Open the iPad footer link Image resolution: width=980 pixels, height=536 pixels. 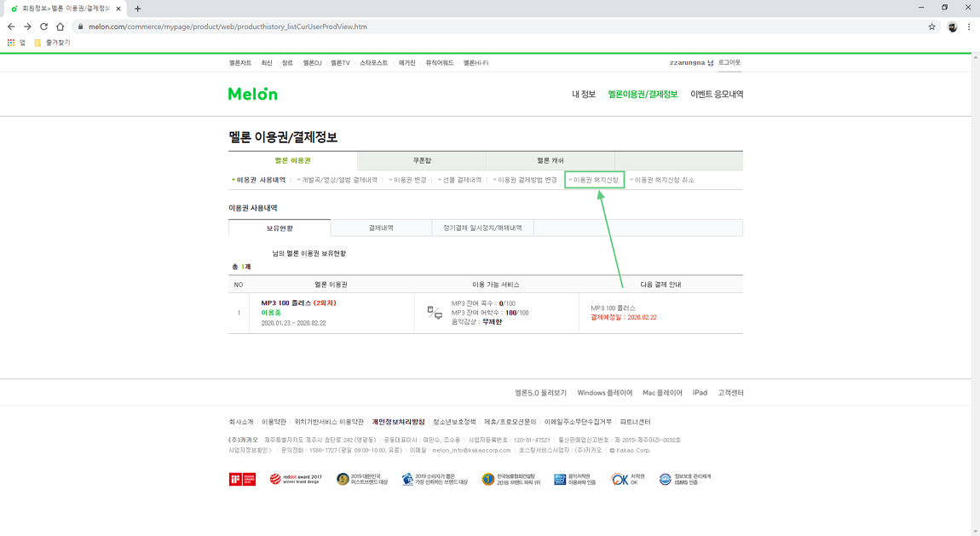coord(700,393)
